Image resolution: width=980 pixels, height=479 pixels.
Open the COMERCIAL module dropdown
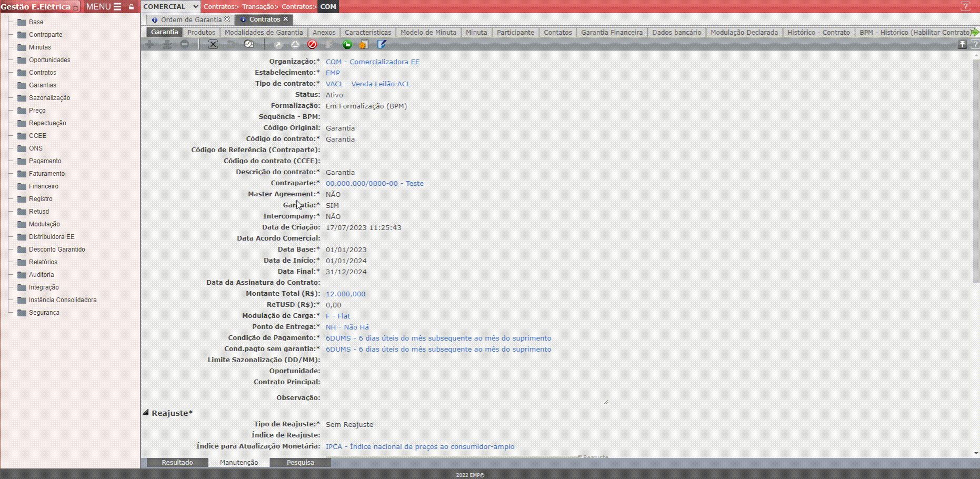[x=171, y=7]
